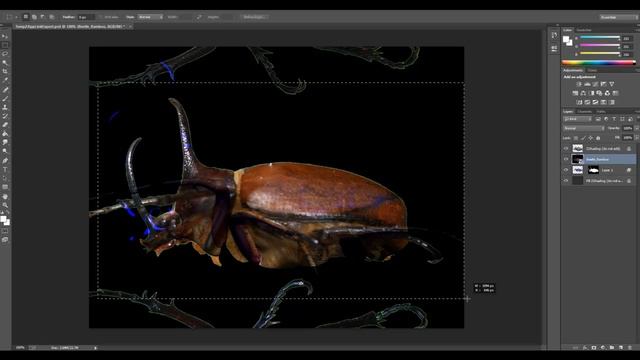Select the Rectangular Marquee tool
640x360 pixels.
coord(5,45)
